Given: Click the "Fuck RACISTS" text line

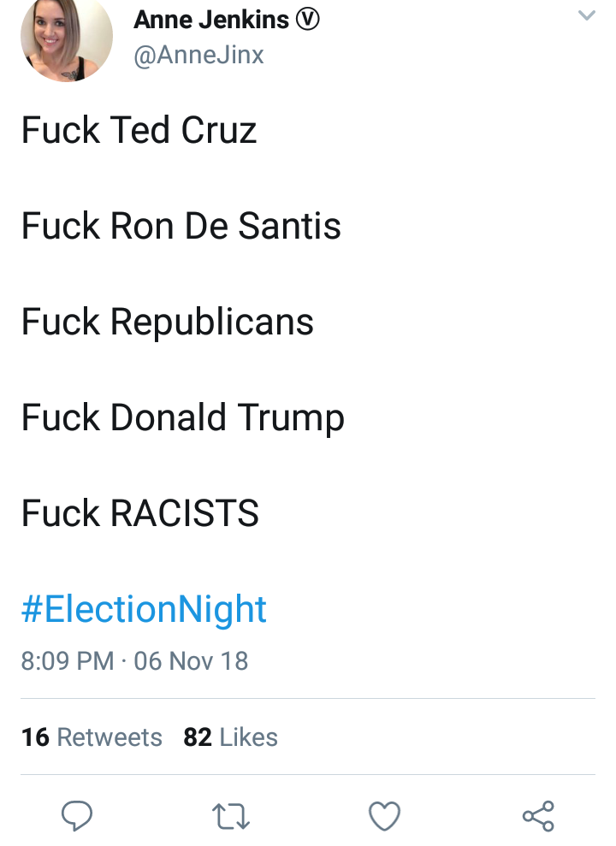Looking at the screenshot, I should tap(140, 513).
